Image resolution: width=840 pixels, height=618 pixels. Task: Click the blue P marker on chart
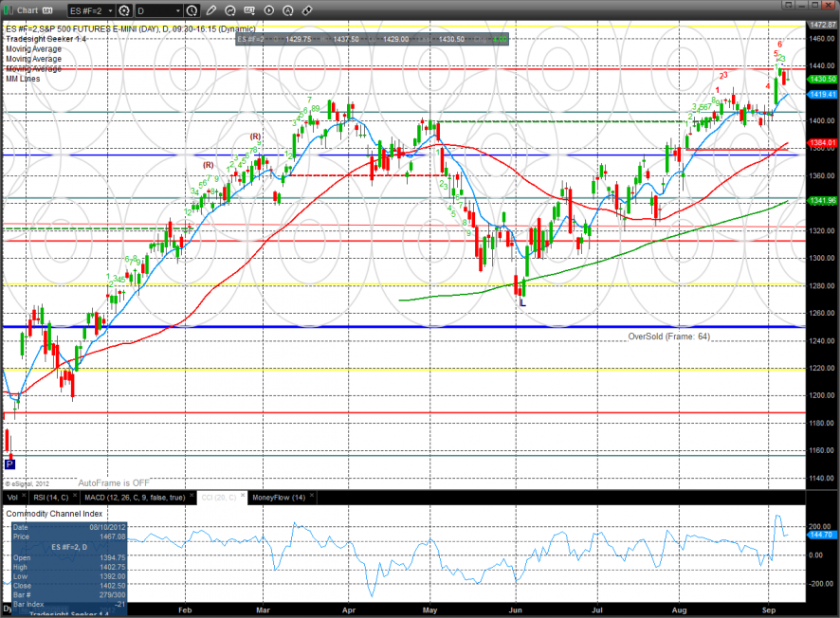tap(10, 463)
